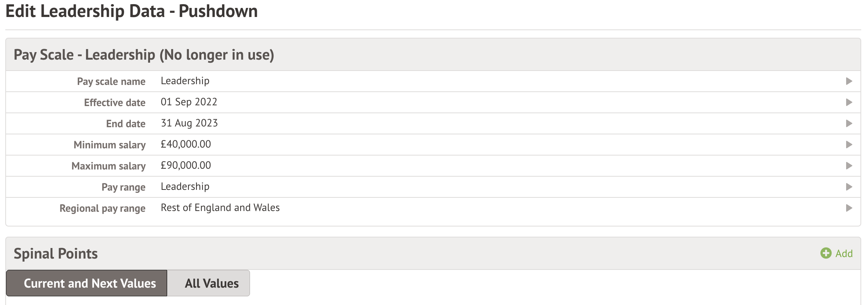Click the Maximum salary row arrow
This screenshot has width=868, height=305.
click(x=849, y=166)
